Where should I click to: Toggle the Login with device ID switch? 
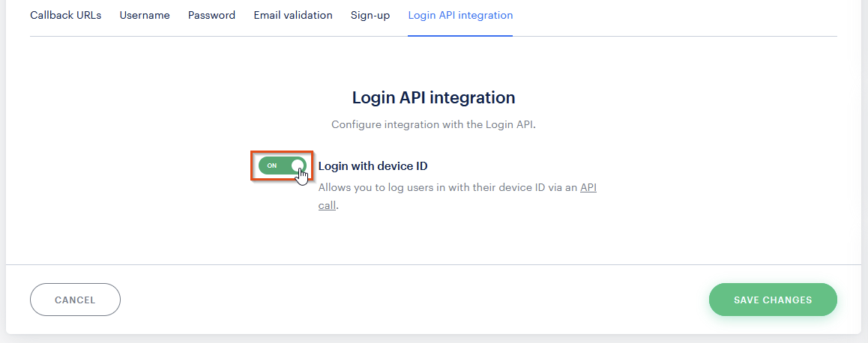click(283, 166)
